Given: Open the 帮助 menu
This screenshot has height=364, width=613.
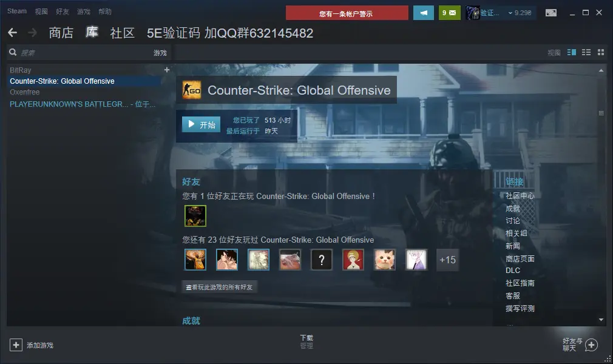Looking at the screenshot, I should [x=105, y=12].
